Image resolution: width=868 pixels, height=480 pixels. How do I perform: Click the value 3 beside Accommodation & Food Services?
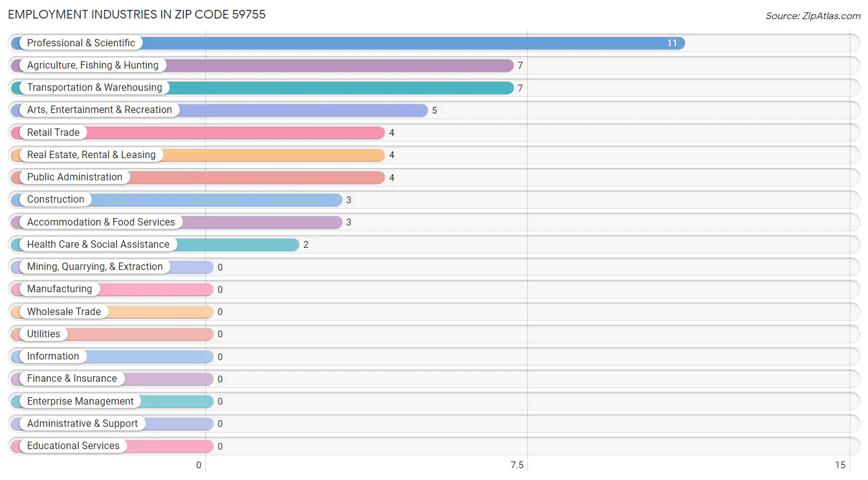click(349, 222)
